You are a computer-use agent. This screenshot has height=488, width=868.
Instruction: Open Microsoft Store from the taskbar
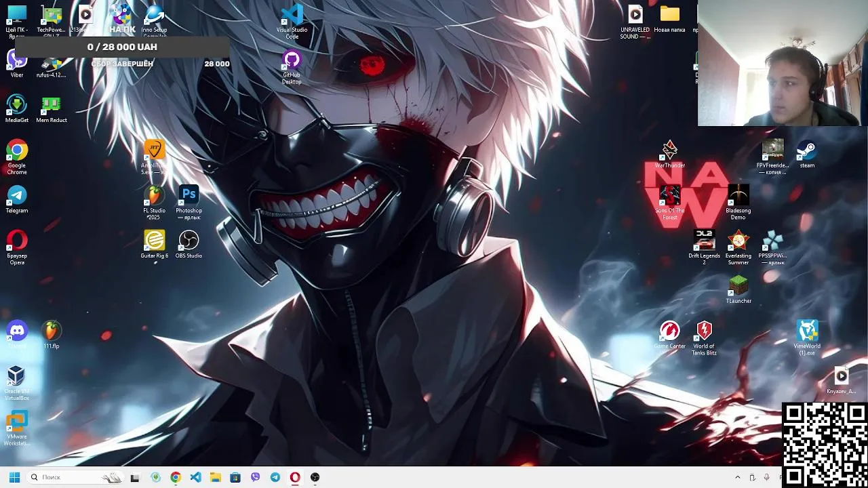coord(235,477)
